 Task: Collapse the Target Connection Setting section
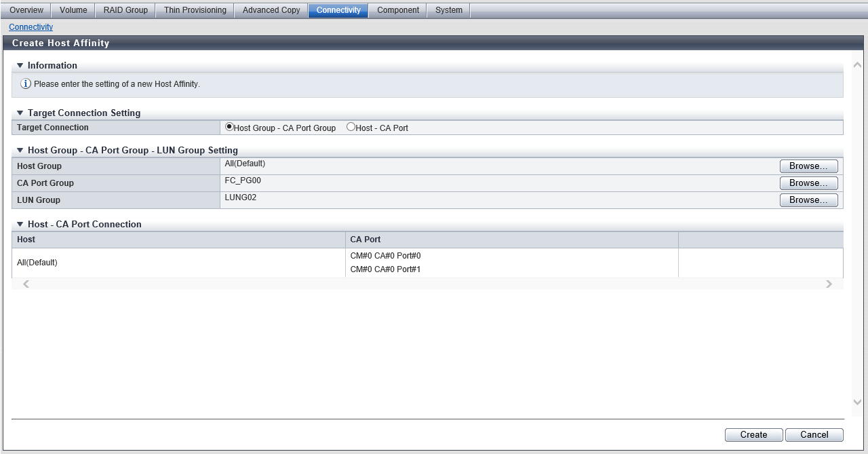[x=20, y=113]
